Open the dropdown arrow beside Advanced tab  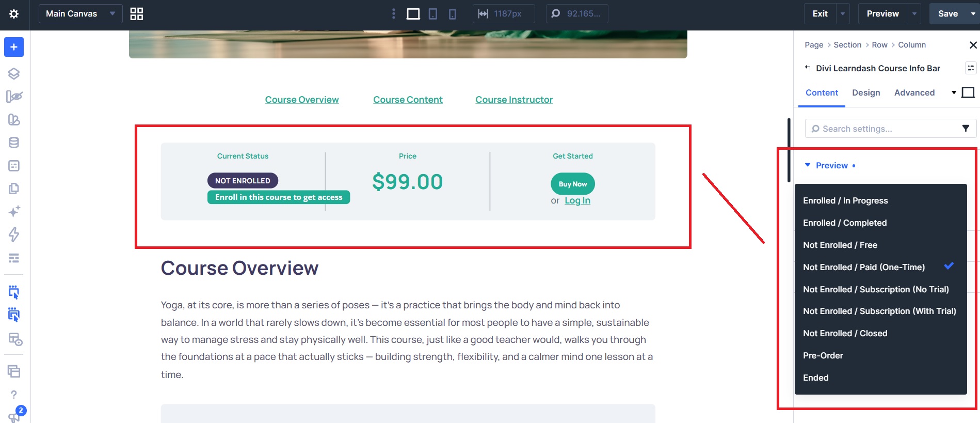point(954,92)
